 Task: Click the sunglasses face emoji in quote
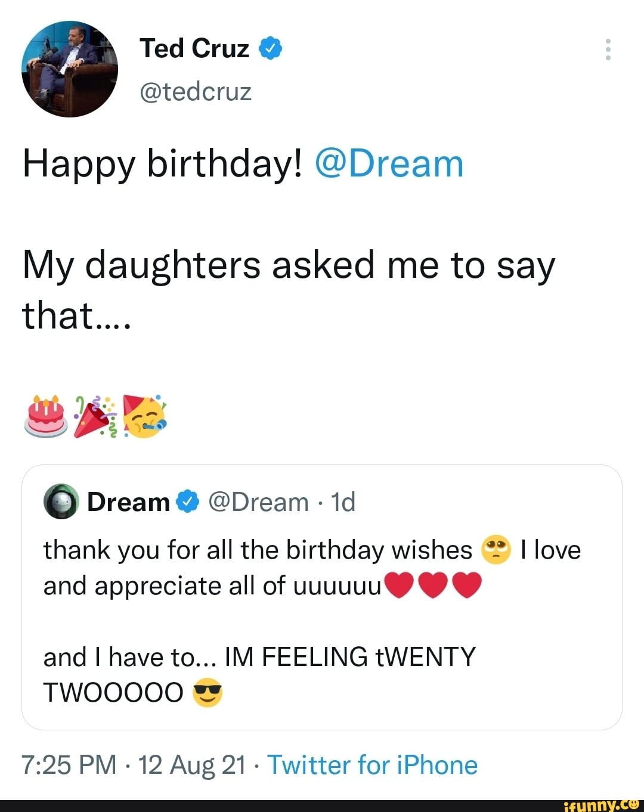point(208,692)
